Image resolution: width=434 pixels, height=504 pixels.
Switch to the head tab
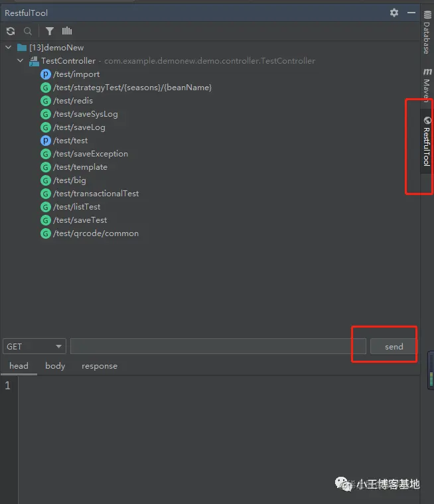pos(19,366)
